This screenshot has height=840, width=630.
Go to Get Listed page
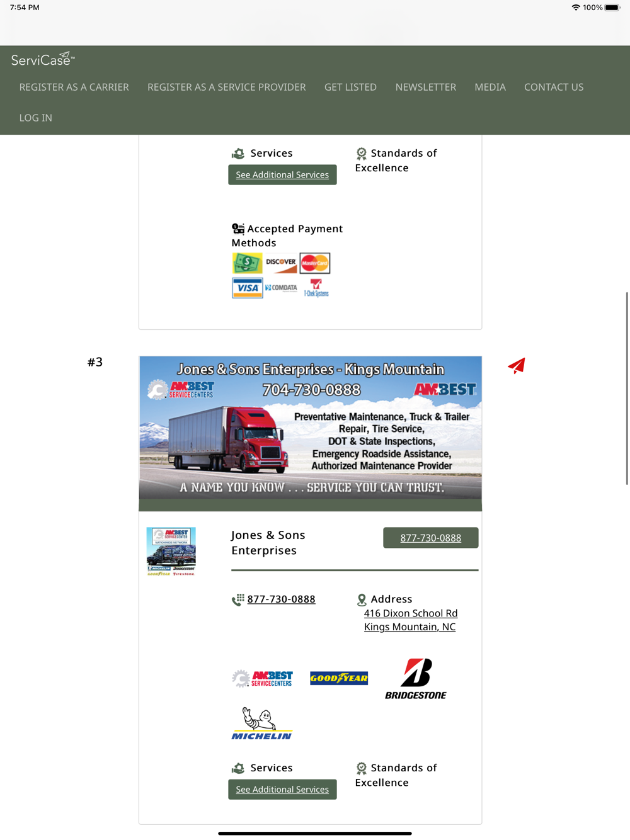[x=350, y=87]
